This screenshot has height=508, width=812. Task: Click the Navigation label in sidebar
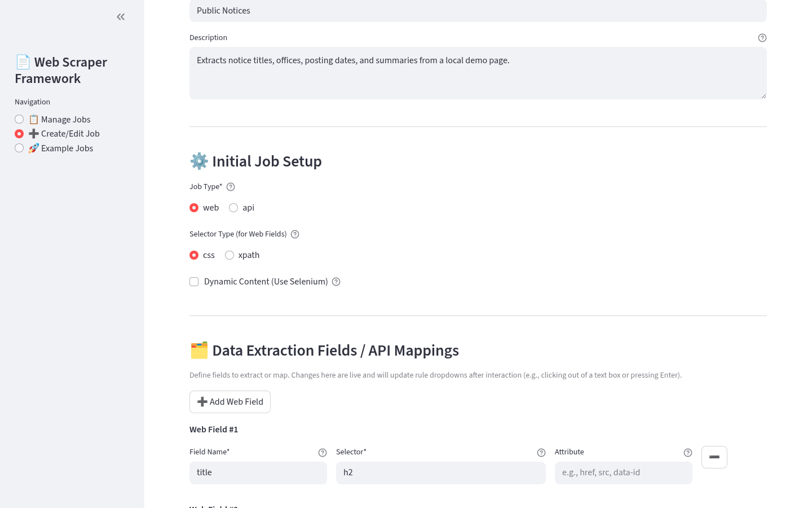click(x=33, y=102)
